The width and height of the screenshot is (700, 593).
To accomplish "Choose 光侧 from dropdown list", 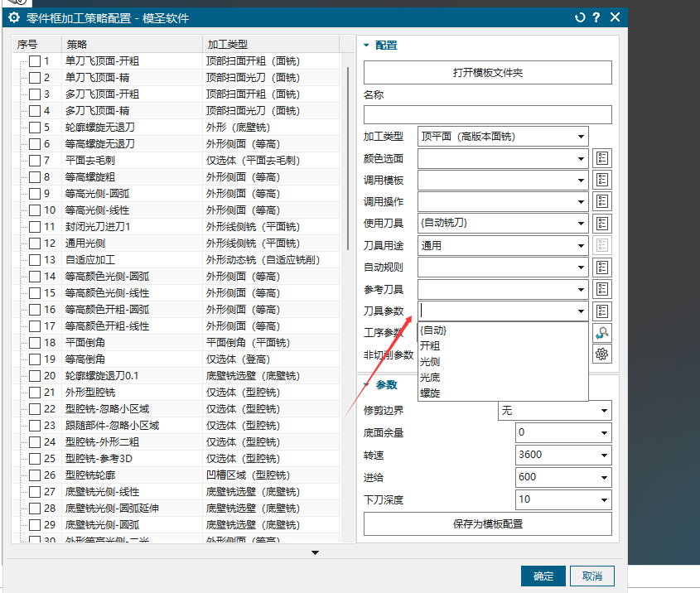I will [503, 362].
